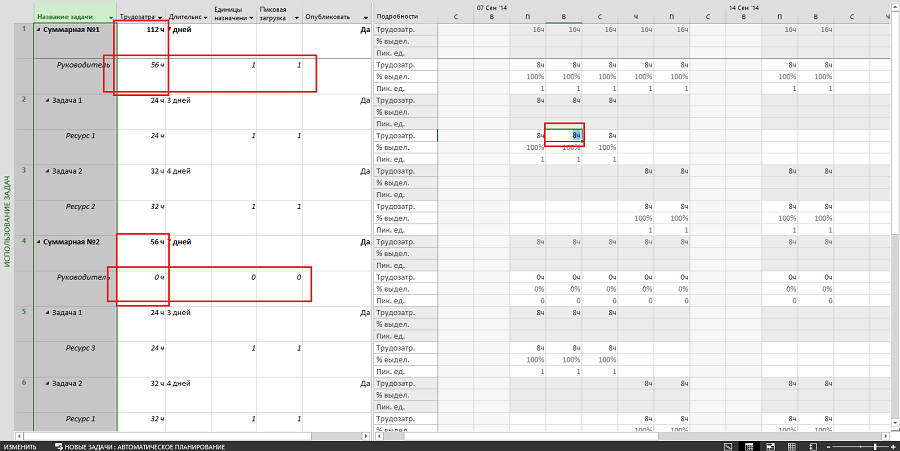Click right scroll arrow of table pane

[x=366, y=437]
